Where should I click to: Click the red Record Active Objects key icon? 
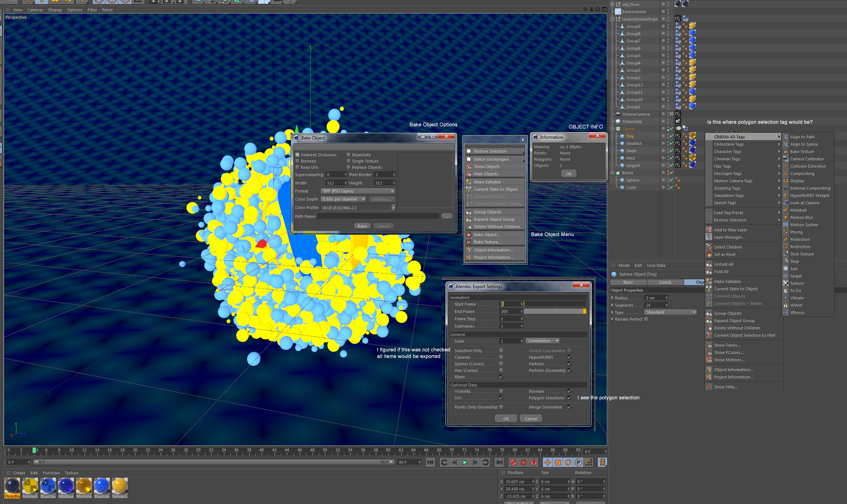[x=513, y=462]
